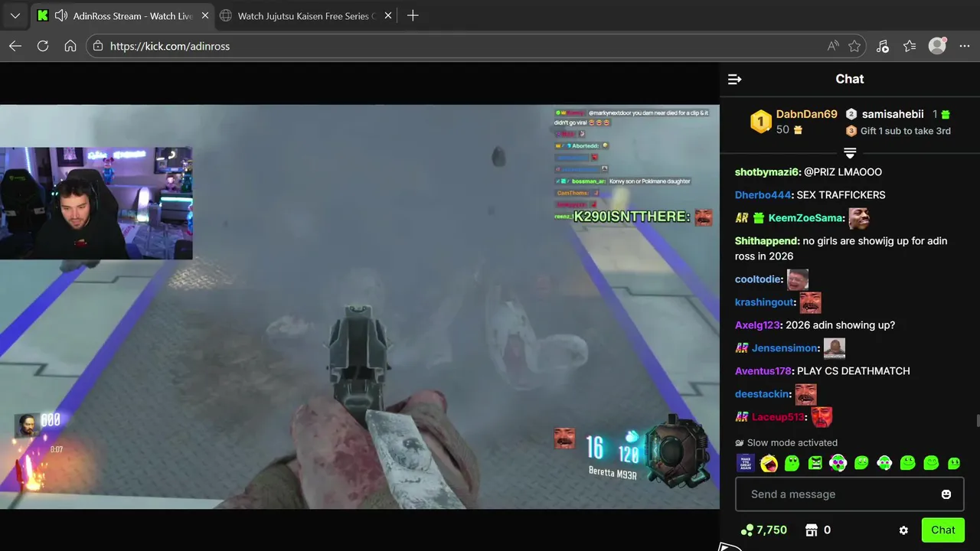The width and height of the screenshot is (980, 551).
Task: Click the emote posted by Jensensimon
Action: click(834, 348)
